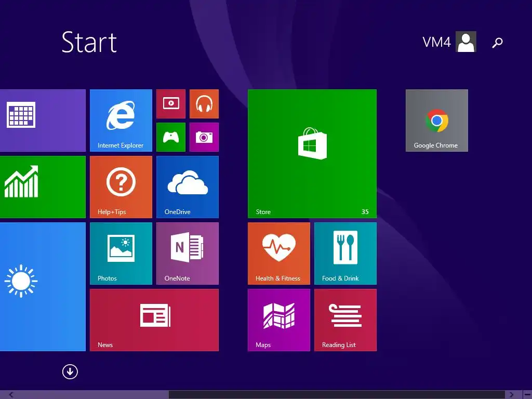The height and width of the screenshot is (399, 532).
Task: Open the Camera tile
Action: point(204,137)
